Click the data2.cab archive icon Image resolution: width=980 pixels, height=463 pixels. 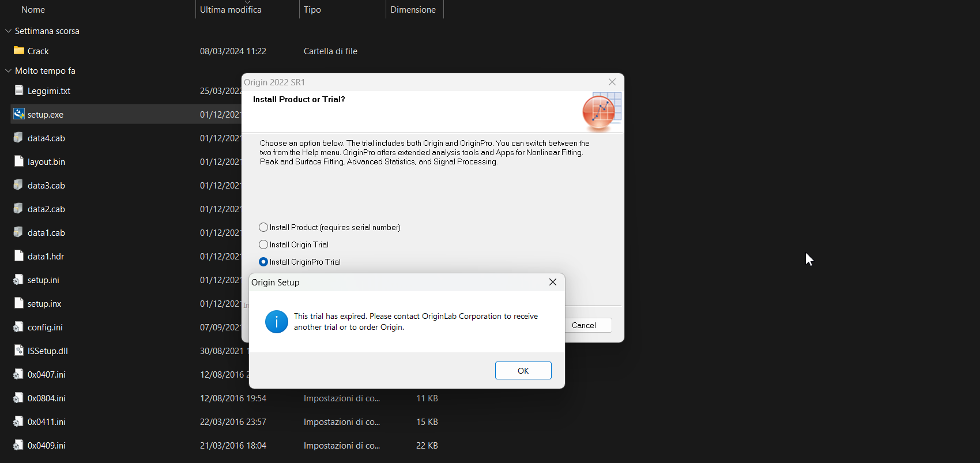[x=19, y=209]
